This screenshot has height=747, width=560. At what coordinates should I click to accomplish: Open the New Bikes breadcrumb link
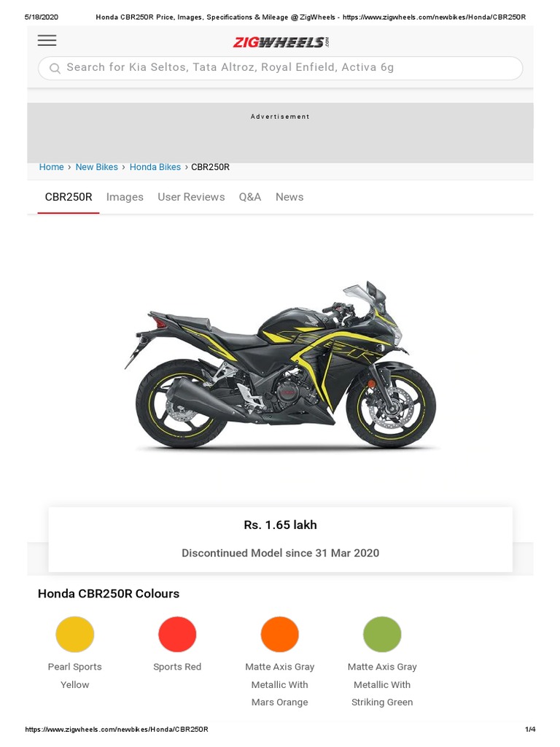[97, 167]
